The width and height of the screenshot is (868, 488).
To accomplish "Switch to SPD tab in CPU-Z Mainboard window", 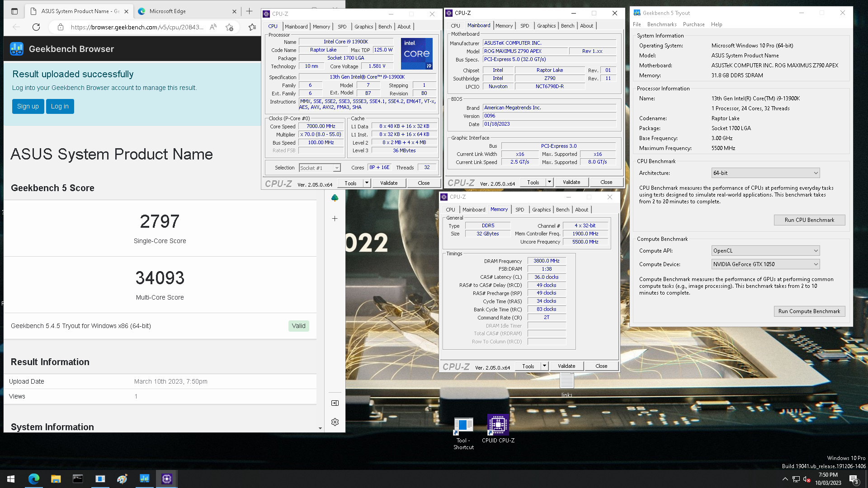I will (x=524, y=26).
